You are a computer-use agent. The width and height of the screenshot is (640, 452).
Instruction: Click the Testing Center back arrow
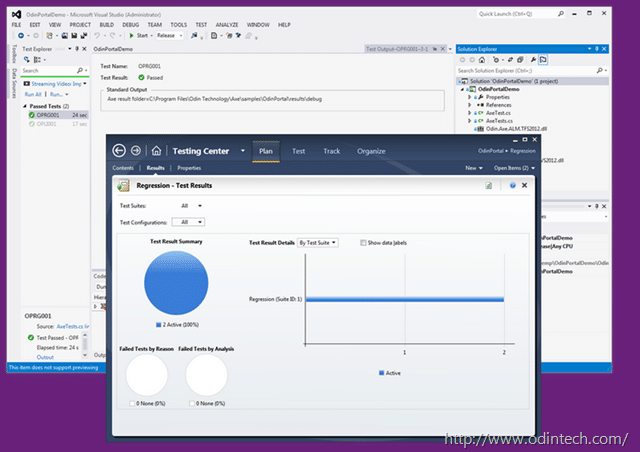tap(119, 151)
